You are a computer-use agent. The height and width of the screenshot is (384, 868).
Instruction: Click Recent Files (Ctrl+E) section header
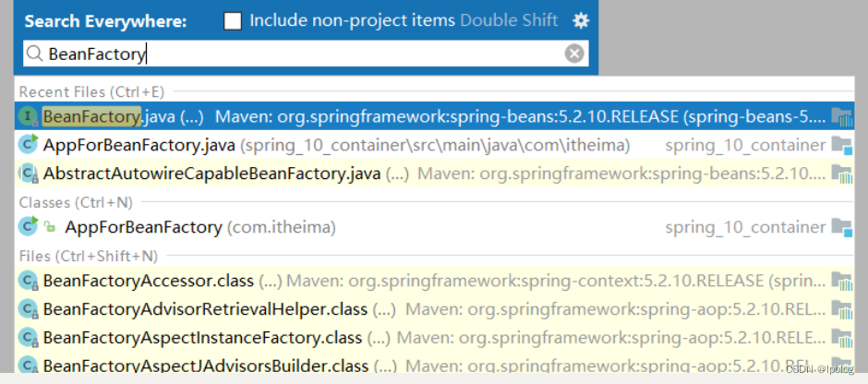point(91,92)
